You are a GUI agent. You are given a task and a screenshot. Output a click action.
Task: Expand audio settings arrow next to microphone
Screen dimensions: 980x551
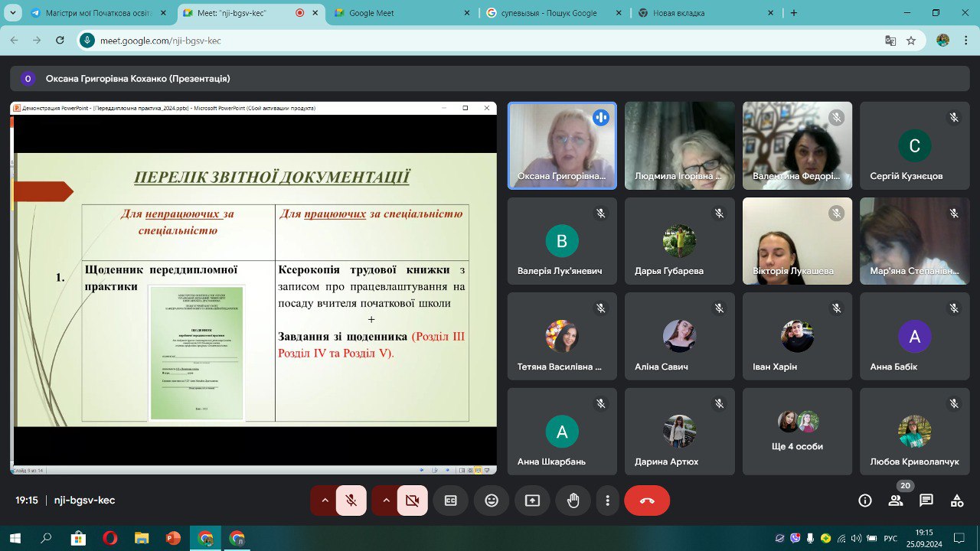[x=325, y=500]
